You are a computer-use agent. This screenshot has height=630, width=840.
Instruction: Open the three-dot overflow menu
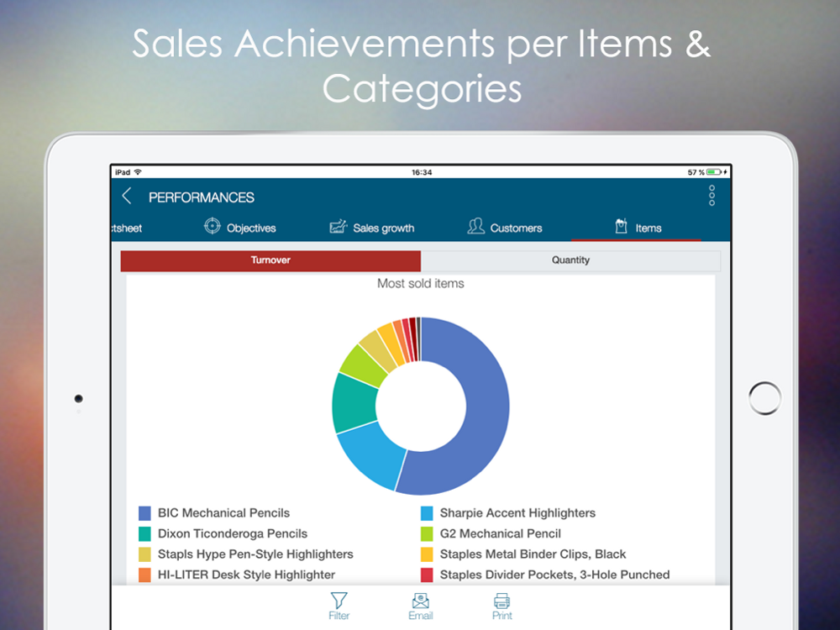click(711, 196)
